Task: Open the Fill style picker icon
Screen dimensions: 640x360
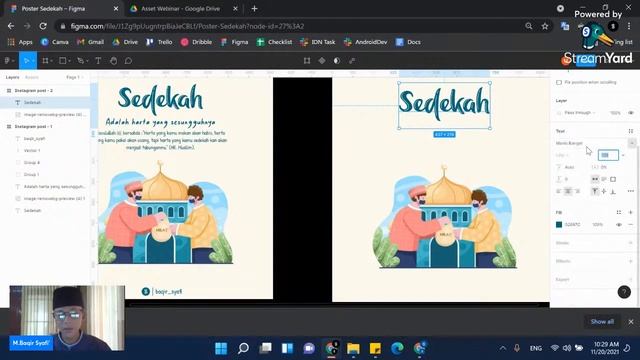Action: pos(619,212)
